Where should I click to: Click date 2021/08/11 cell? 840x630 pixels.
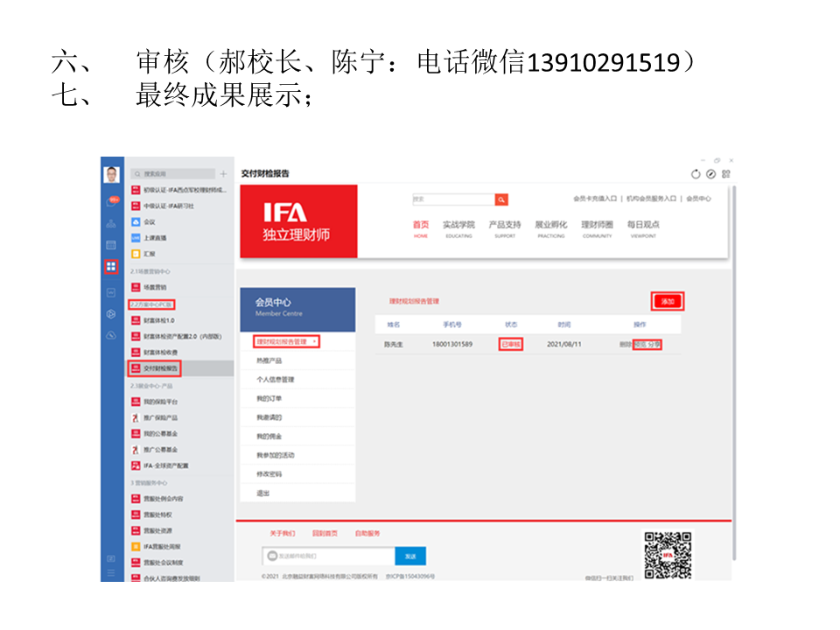tap(563, 345)
